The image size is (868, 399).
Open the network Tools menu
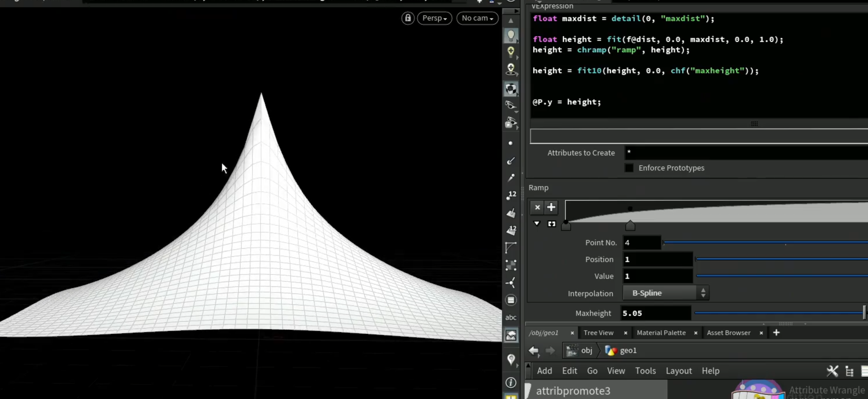[x=645, y=371]
